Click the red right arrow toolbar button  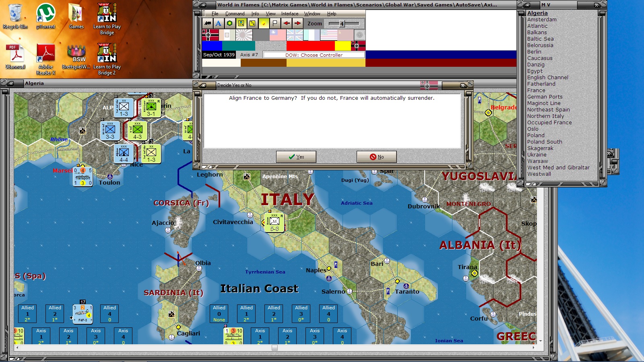coord(297,23)
